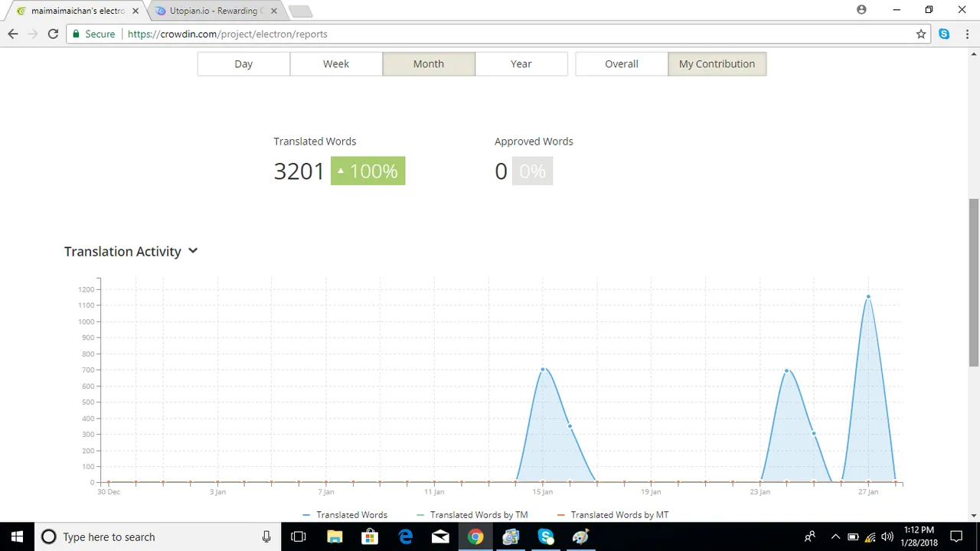The width and height of the screenshot is (980, 551).
Task: Select the Week period
Action: coord(336,64)
